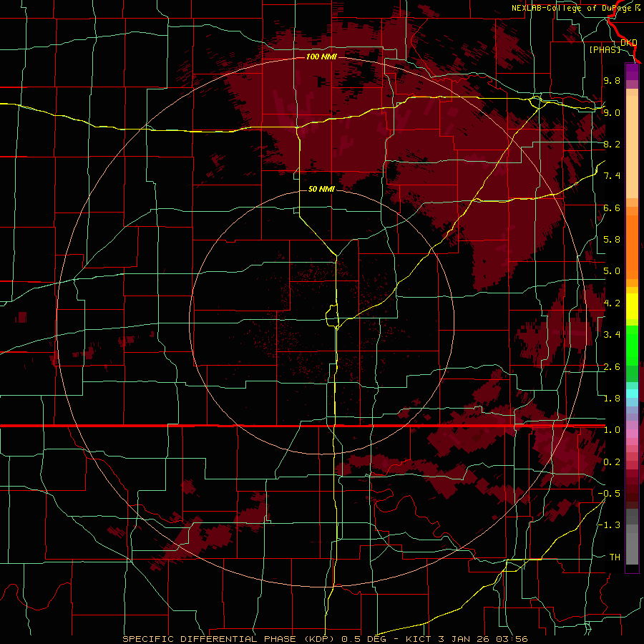Click the TH threshold label on the scale
Viewport: 644px width, 644px height.
615,557
